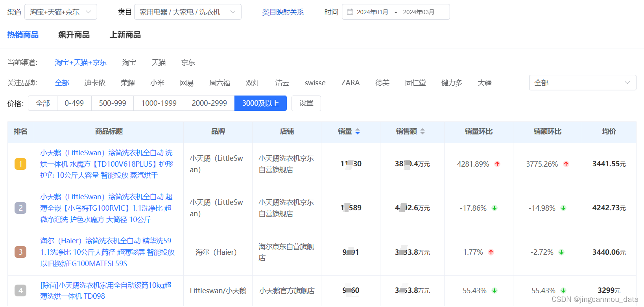
Task: Open the 类目映射关系 link
Action: tap(283, 12)
